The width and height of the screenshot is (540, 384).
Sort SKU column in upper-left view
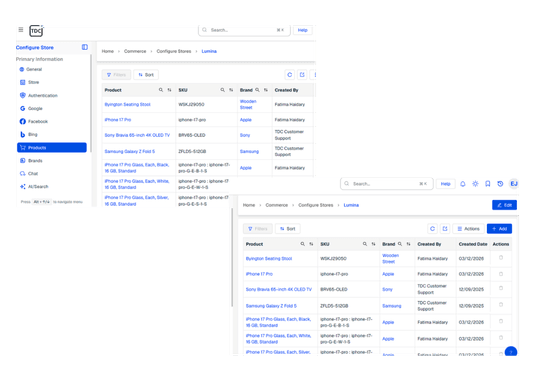point(231,90)
